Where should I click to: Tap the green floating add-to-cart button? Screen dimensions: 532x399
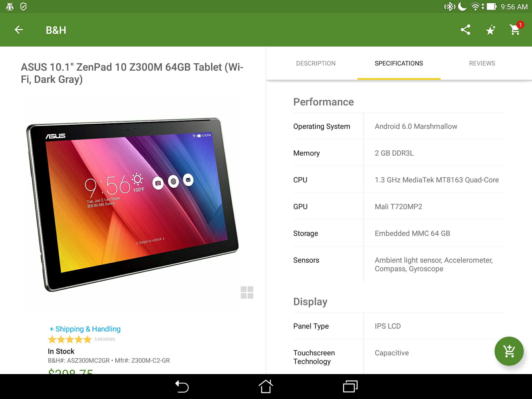pos(509,351)
